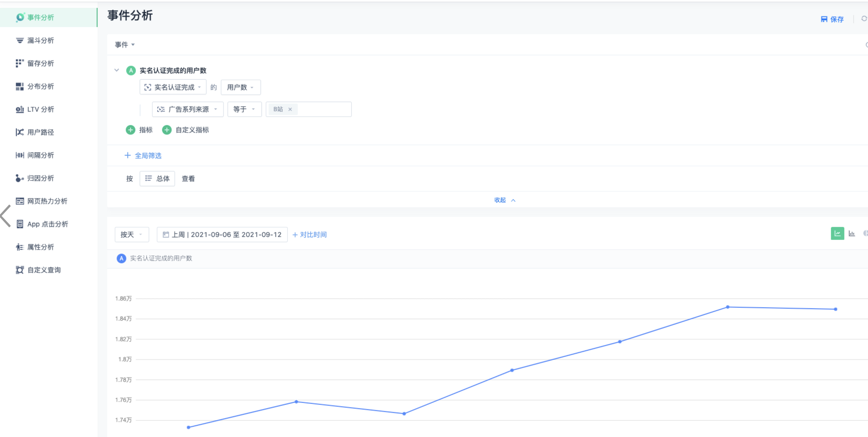Select 网页热力分析 menu item
The height and width of the screenshot is (437, 868).
coord(47,201)
